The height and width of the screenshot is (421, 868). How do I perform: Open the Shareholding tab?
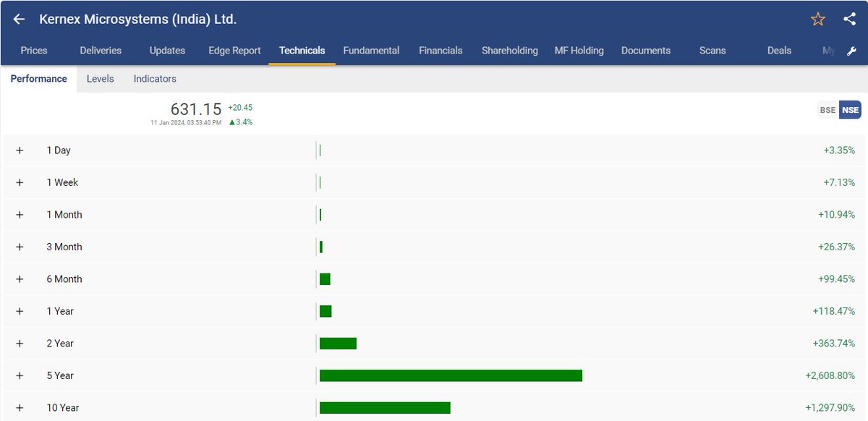pos(510,51)
